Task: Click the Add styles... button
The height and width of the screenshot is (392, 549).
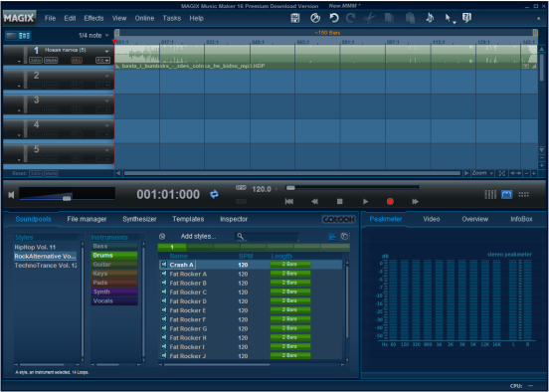Action: [x=198, y=237]
